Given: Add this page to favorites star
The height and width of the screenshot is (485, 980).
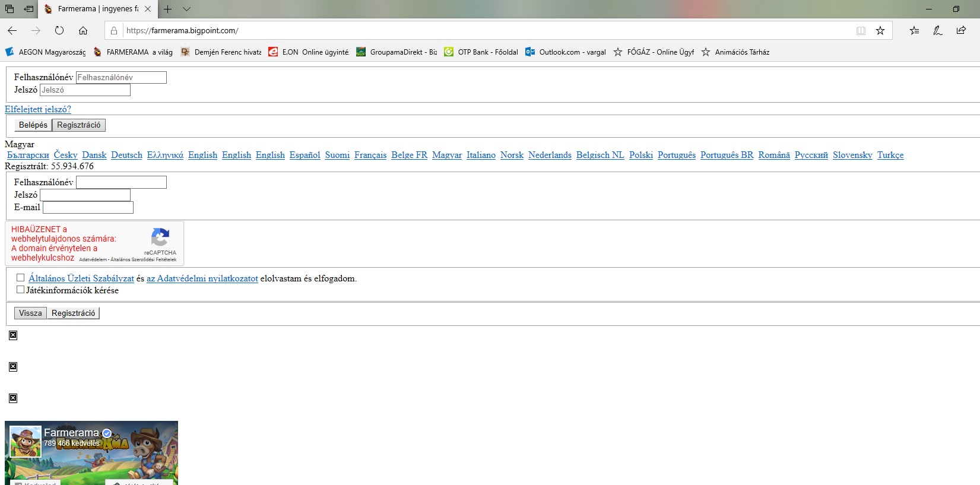Looking at the screenshot, I should point(880,30).
